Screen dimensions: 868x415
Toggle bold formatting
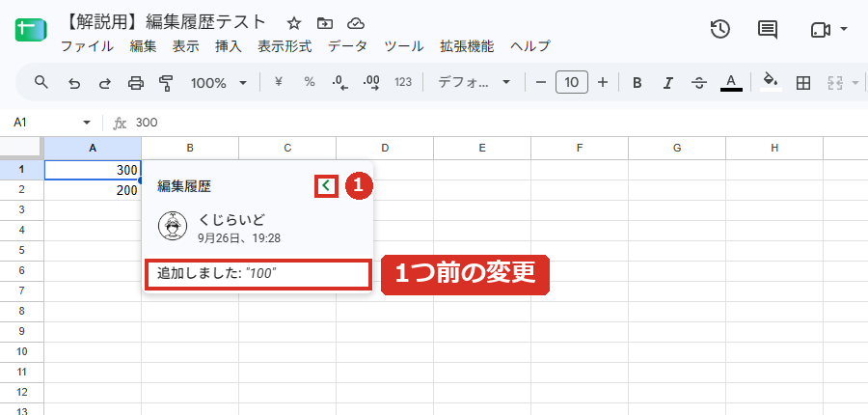click(637, 83)
